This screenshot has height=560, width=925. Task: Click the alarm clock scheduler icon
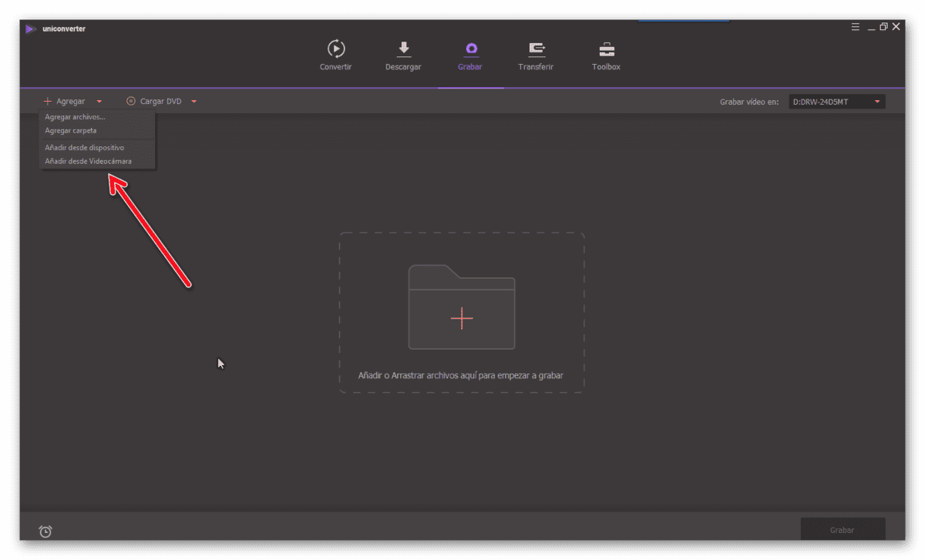(x=45, y=531)
